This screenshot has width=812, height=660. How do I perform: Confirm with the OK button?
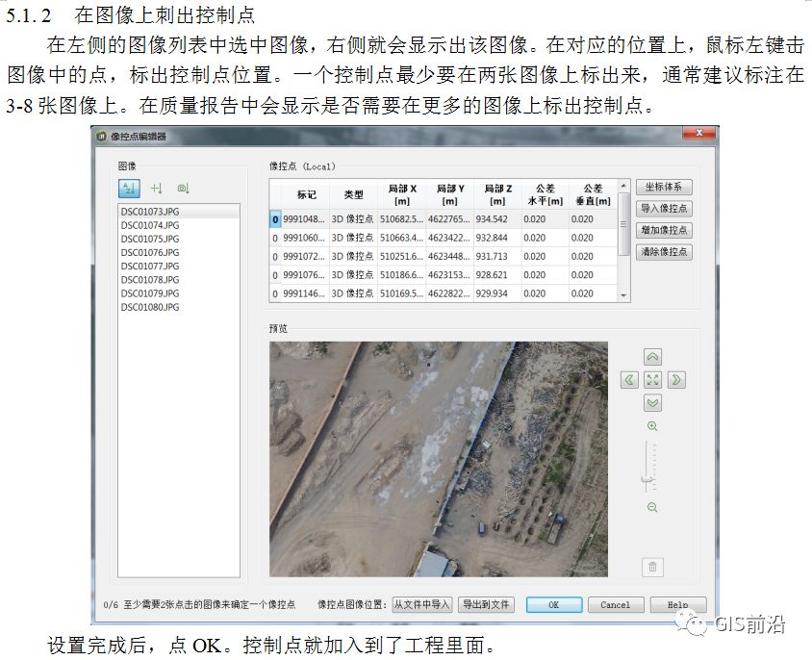[x=553, y=604]
